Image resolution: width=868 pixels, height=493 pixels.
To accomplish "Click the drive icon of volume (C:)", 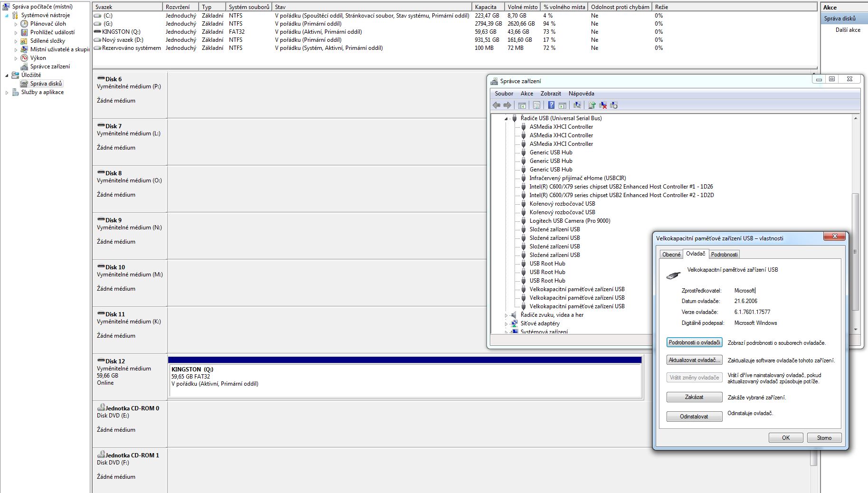I will 98,16.
